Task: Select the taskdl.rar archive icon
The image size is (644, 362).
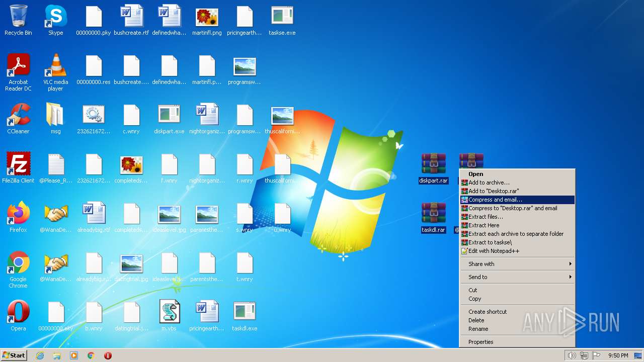Action: [x=433, y=218]
